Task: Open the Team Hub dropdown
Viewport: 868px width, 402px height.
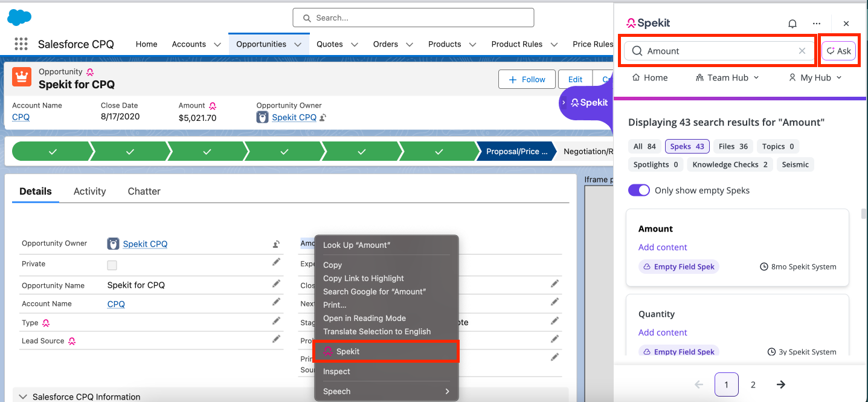Action: (727, 77)
